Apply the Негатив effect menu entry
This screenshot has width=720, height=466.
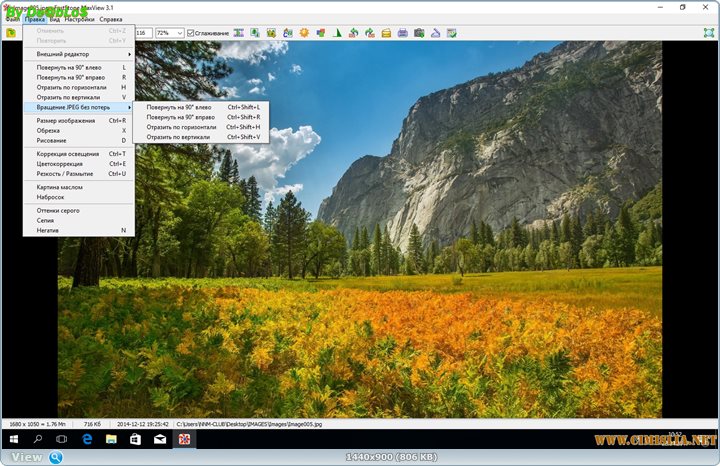click(48, 230)
